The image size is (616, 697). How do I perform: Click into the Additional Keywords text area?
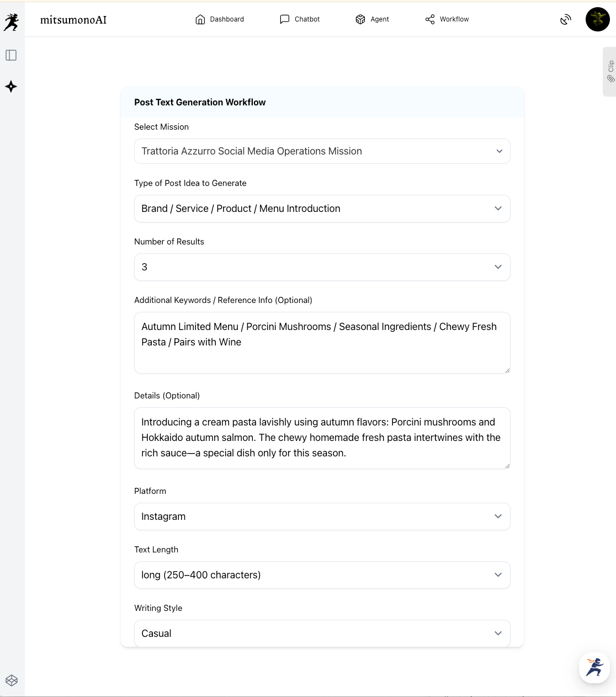pyautogui.click(x=322, y=343)
